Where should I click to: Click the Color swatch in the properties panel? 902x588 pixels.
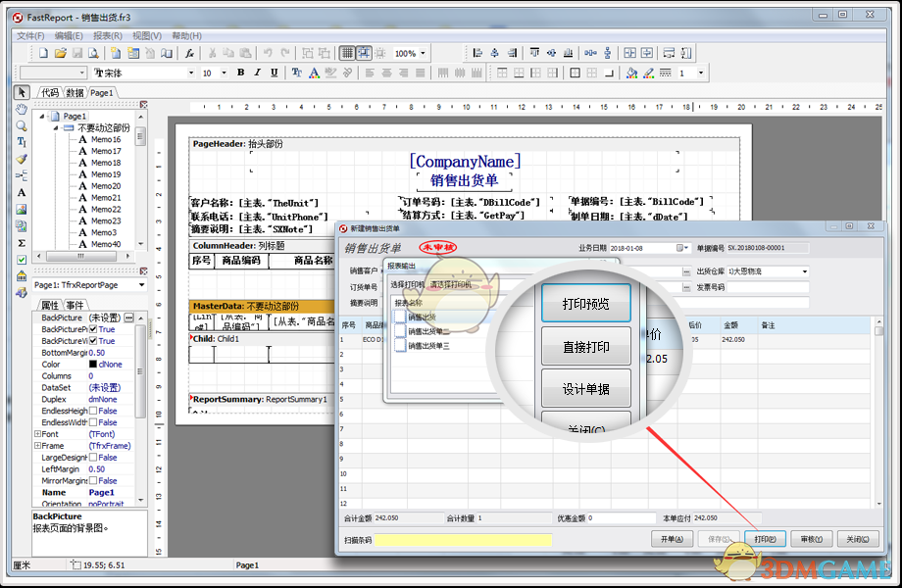click(94, 364)
